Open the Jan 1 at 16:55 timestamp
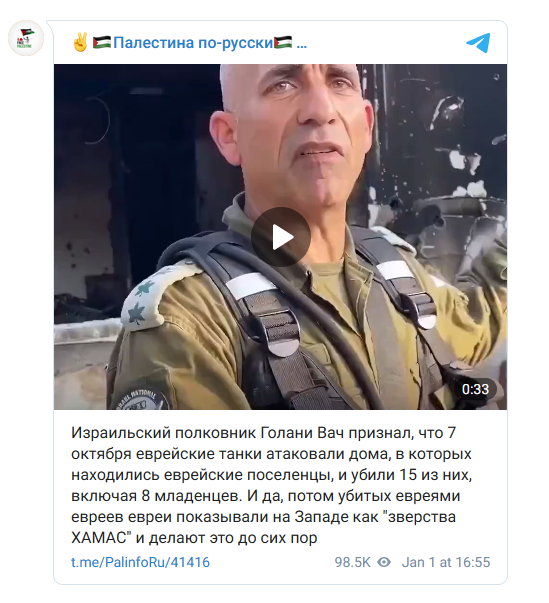 [x=446, y=562]
